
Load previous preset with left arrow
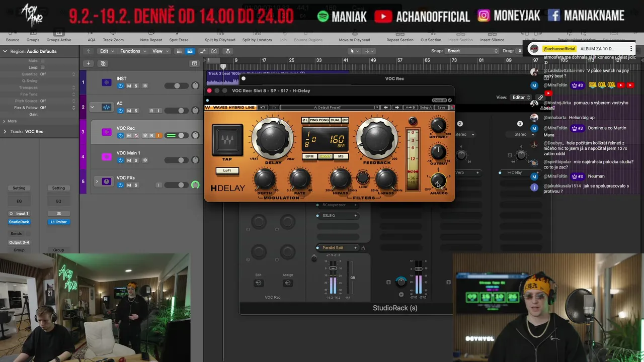[385, 108]
